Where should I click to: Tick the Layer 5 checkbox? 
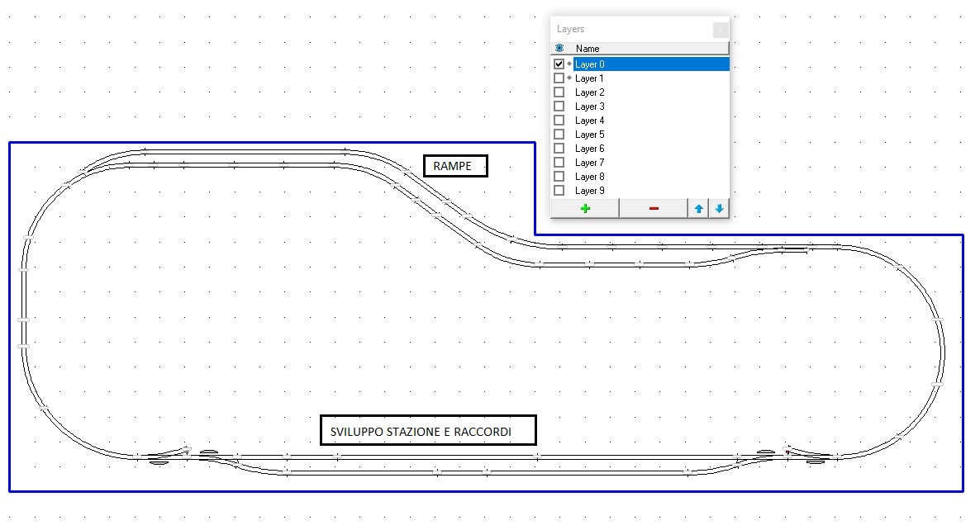[559, 135]
